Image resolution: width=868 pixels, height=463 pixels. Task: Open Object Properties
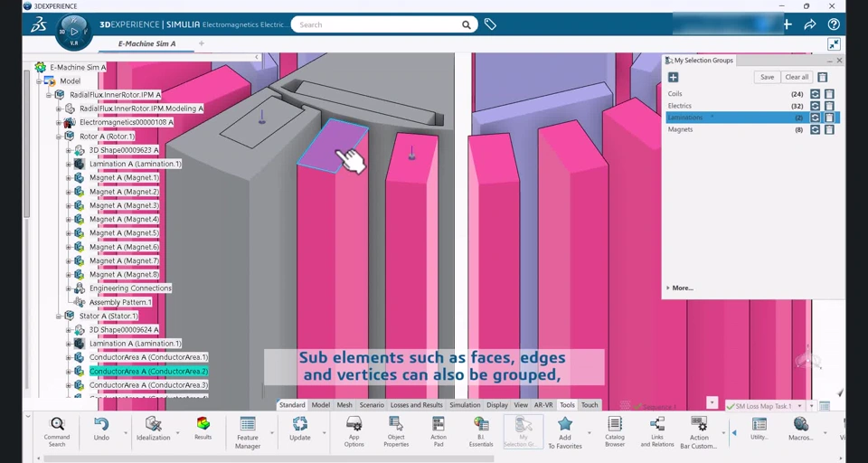click(396, 432)
